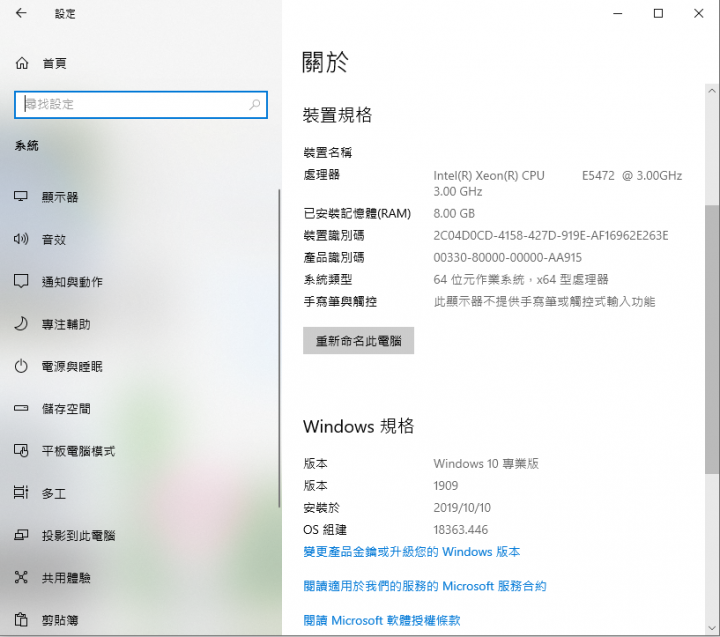Click scrollbar down arrow in right pane
Viewport: 720px width, 637px height.
tap(712, 627)
